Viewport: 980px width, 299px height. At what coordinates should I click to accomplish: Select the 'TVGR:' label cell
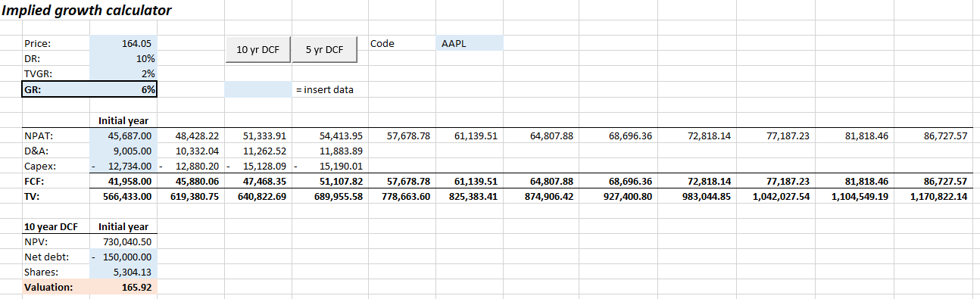point(56,73)
